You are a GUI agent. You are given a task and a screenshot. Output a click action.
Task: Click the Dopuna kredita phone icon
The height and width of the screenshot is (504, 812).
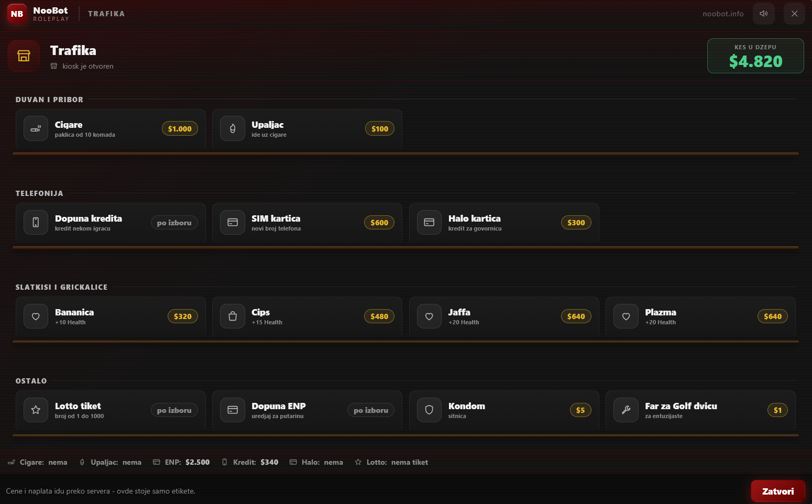coord(36,222)
